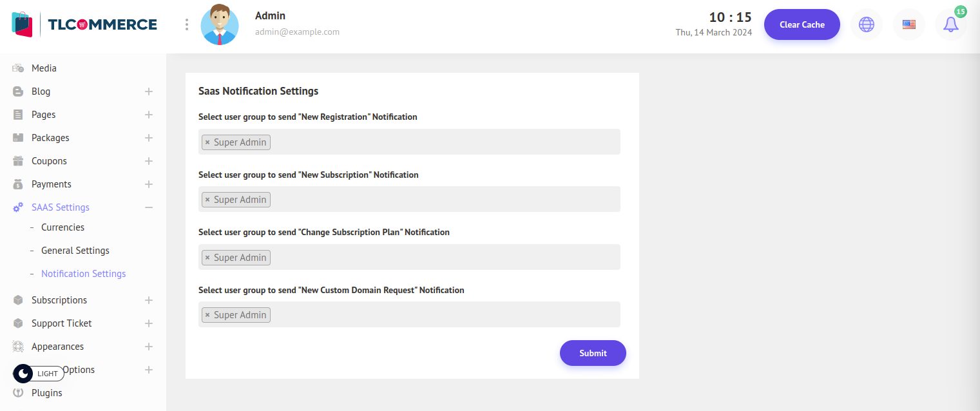980x411 pixels.
Task: Click the Clear Cache button
Action: (802, 25)
